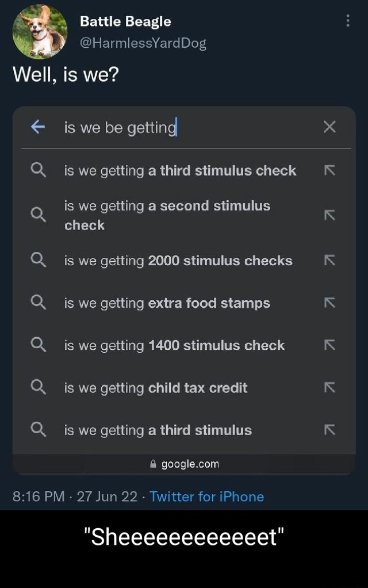Choose 'is we getting a second stimulus check' suggestion
Image resolution: width=368 pixels, height=588 pixels.
click(167, 215)
